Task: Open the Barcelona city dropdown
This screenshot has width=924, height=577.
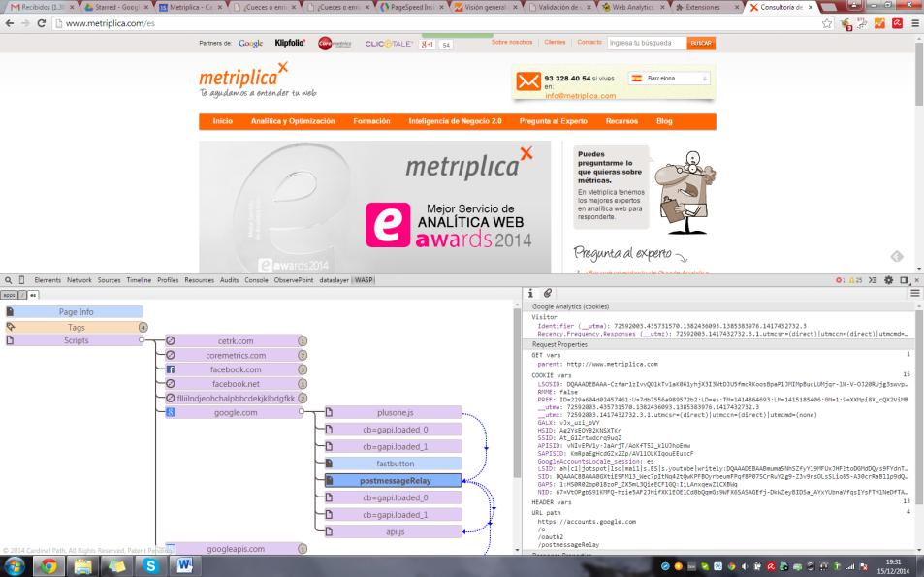Action: (669, 78)
